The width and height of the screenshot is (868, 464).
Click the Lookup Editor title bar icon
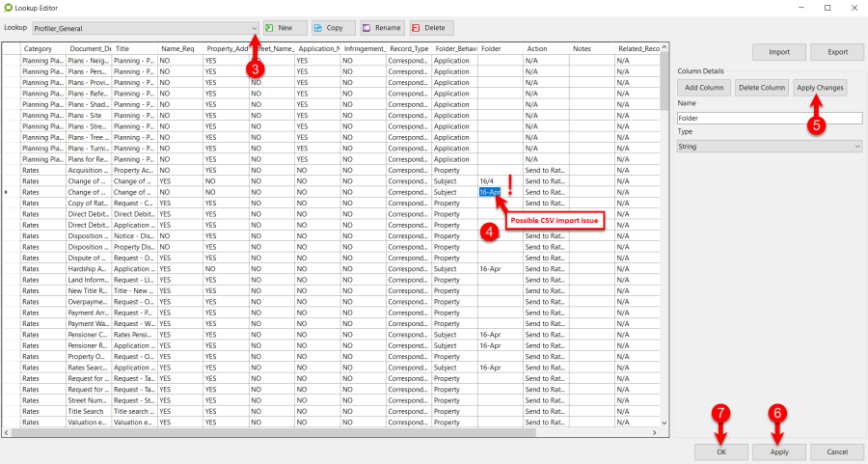8,7
